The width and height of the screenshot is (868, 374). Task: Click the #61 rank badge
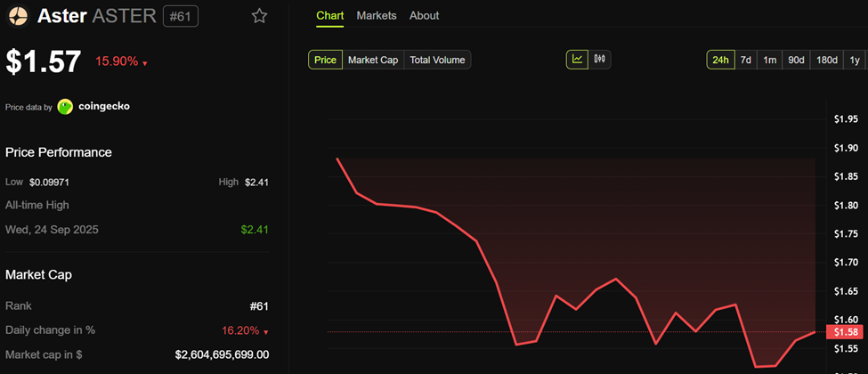(181, 16)
